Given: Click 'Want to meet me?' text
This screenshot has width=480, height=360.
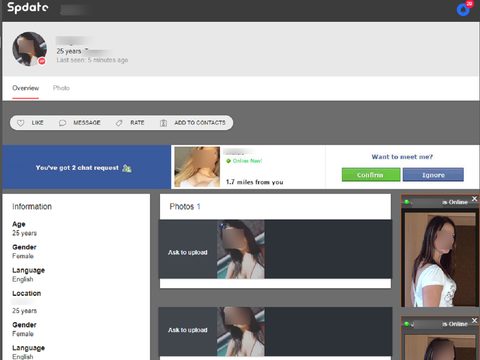Looking at the screenshot, I should (x=402, y=157).
